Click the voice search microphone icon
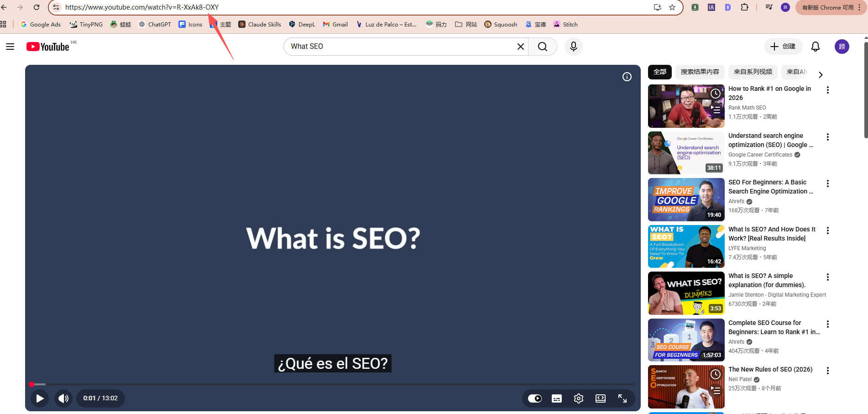 [x=574, y=47]
